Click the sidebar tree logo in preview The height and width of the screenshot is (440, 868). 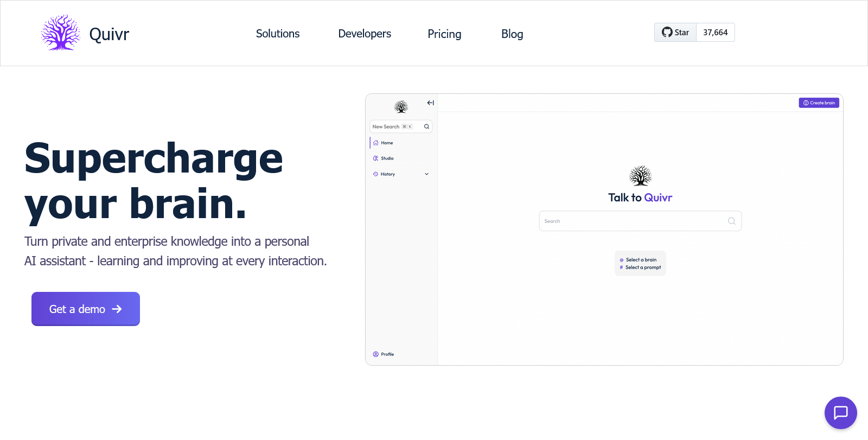click(x=401, y=106)
